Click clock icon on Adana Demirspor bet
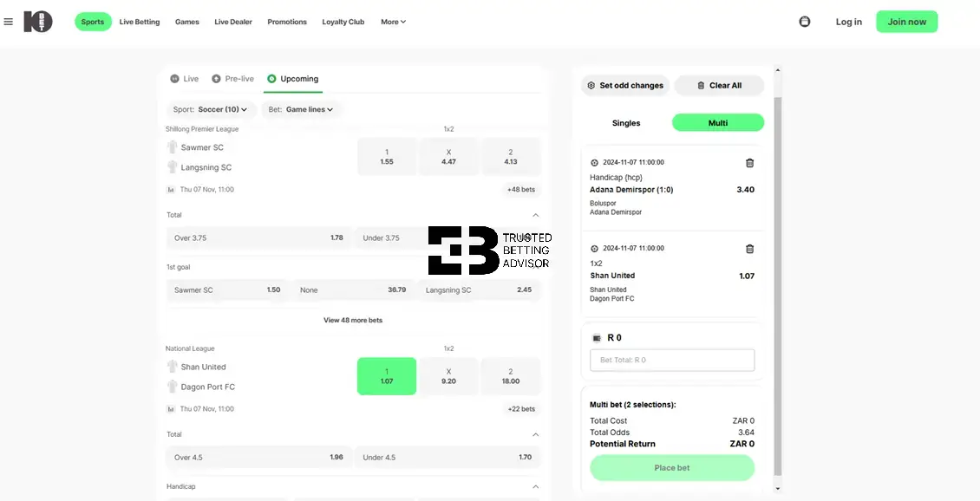 click(594, 162)
